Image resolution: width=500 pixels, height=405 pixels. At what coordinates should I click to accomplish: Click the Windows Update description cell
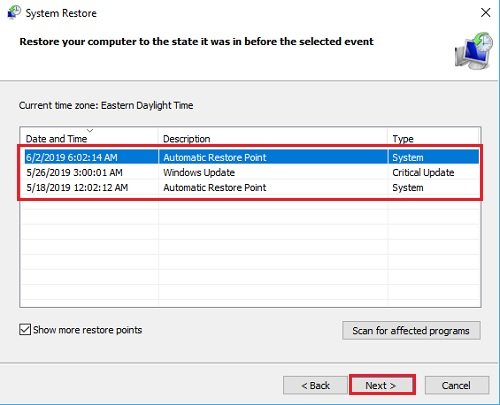pos(199,172)
